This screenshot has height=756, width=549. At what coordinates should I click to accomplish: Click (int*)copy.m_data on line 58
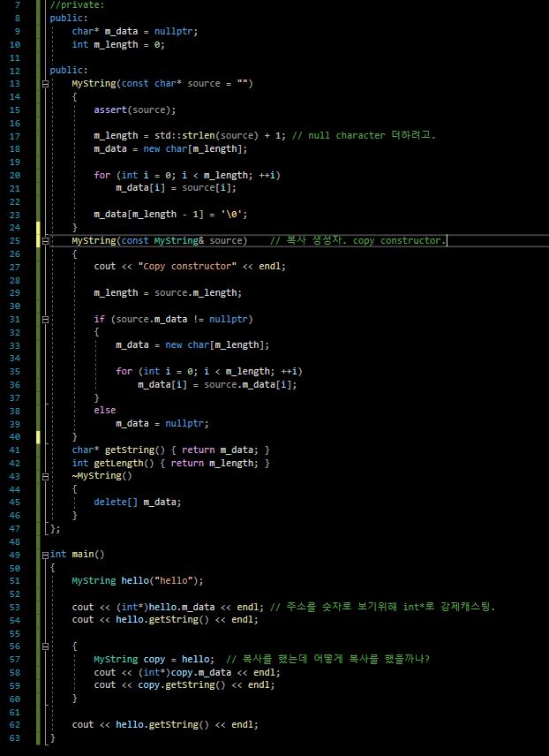(184, 673)
